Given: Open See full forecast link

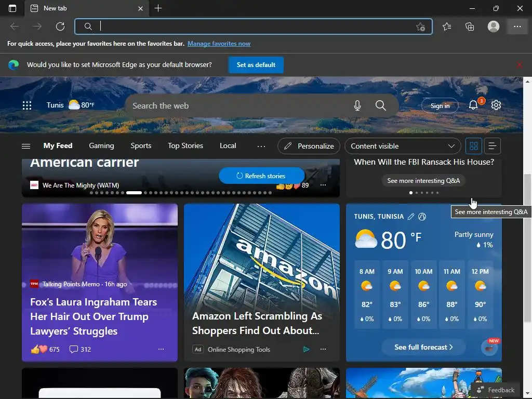Looking at the screenshot, I should click(x=423, y=347).
